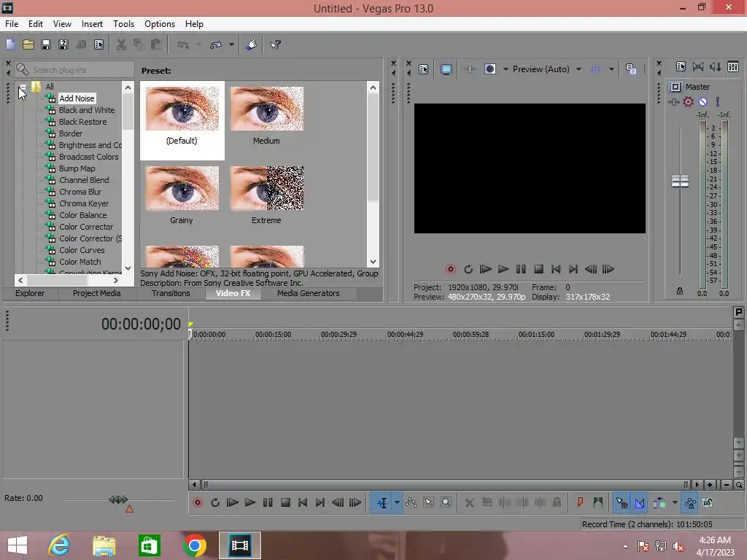Open the Media Generators tab
This screenshot has width=747, height=560.
pos(309,293)
